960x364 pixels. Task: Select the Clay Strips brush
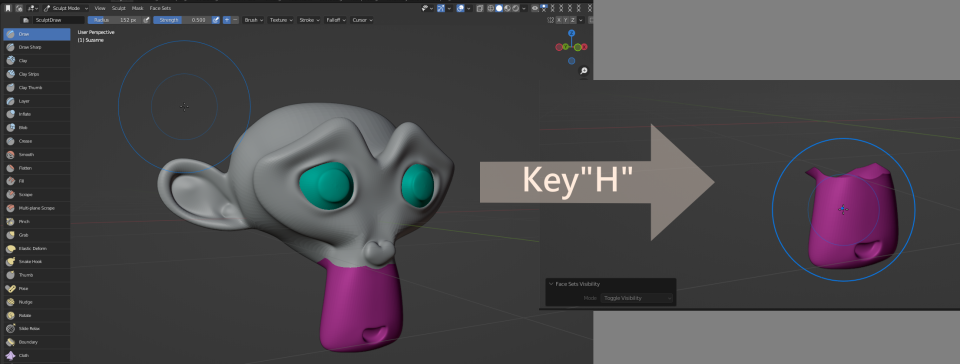(x=36, y=75)
